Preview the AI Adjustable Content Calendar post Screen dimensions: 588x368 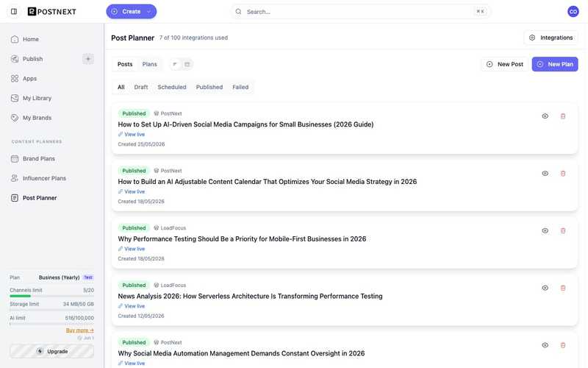tap(545, 174)
